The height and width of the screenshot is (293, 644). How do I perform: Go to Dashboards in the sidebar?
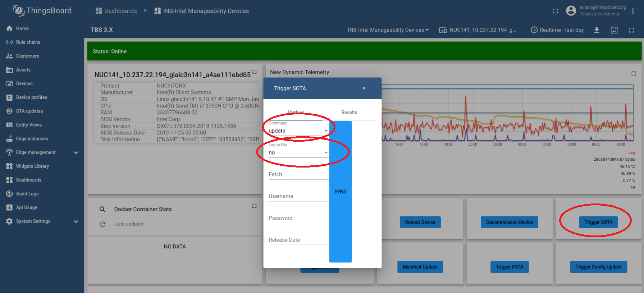point(28,180)
